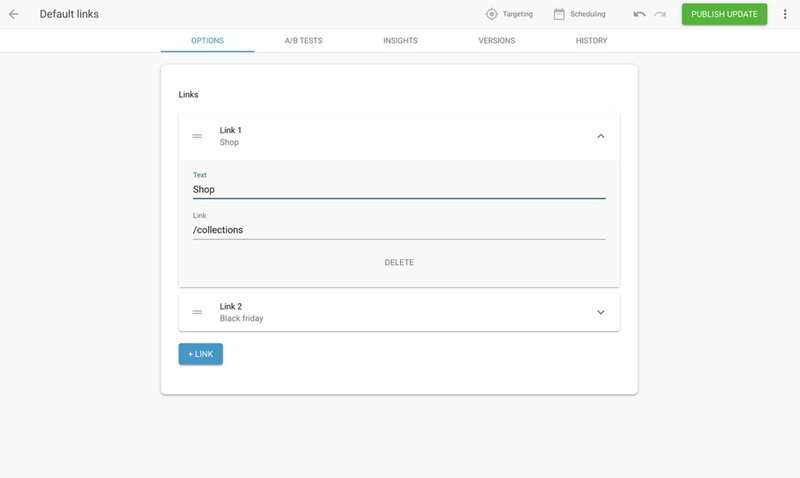The height and width of the screenshot is (478, 800).
Task: Switch to the Options tab
Action: [207, 41]
